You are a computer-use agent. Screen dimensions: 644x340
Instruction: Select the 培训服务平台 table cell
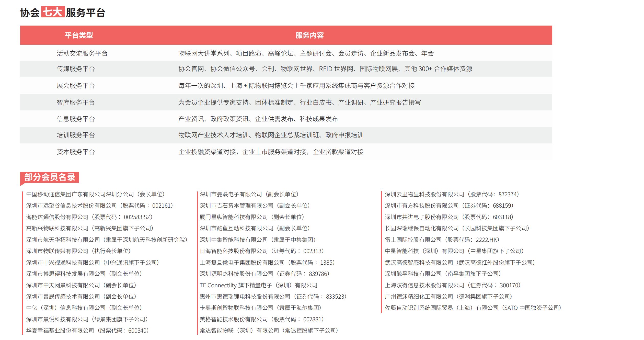pos(76,135)
